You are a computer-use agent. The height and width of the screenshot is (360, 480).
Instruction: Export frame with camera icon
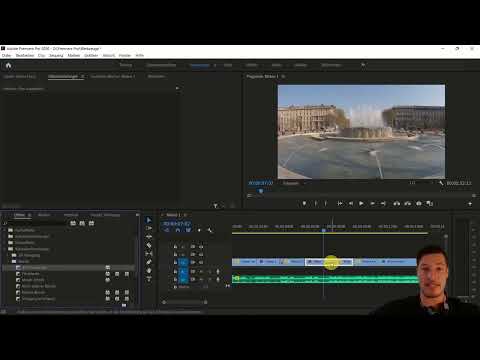pos(419,203)
